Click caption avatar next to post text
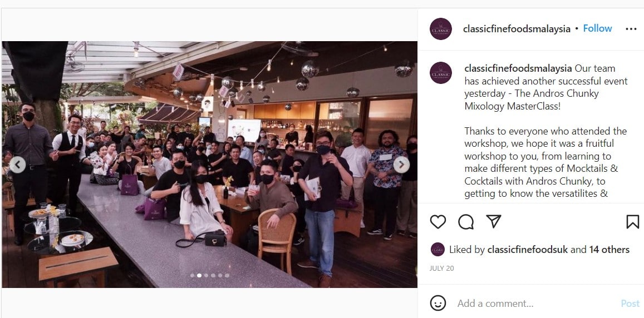Screen dimensions: 644x318 coord(441,73)
